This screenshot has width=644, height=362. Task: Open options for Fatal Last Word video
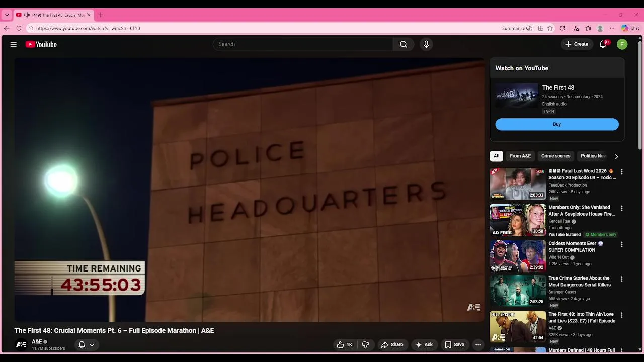click(621, 172)
